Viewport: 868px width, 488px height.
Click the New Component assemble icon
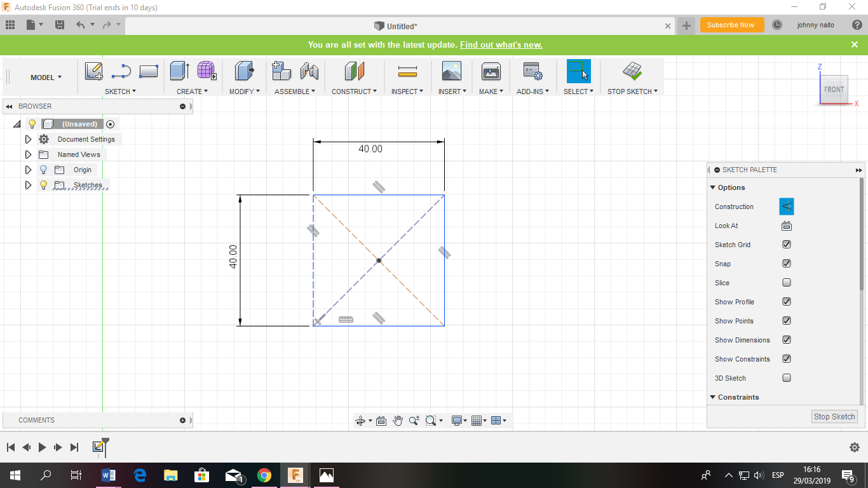pyautogui.click(x=281, y=71)
